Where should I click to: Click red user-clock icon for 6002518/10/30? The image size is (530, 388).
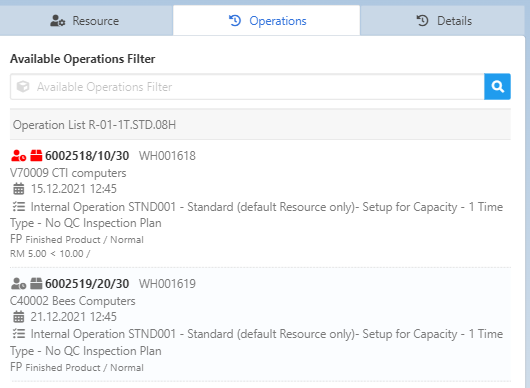click(x=18, y=156)
